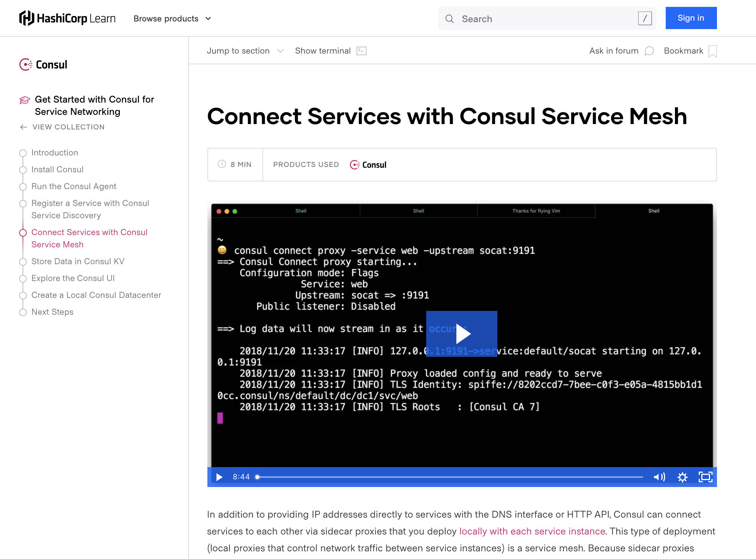The width and height of the screenshot is (756, 559).
Task: Click the settings gear icon on video
Action: [683, 477]
